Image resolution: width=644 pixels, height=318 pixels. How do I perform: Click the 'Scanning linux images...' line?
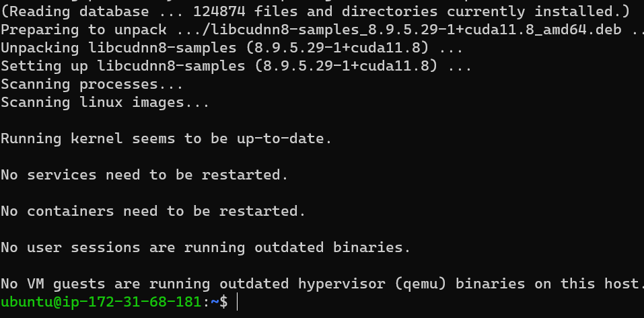click(105, 103)
